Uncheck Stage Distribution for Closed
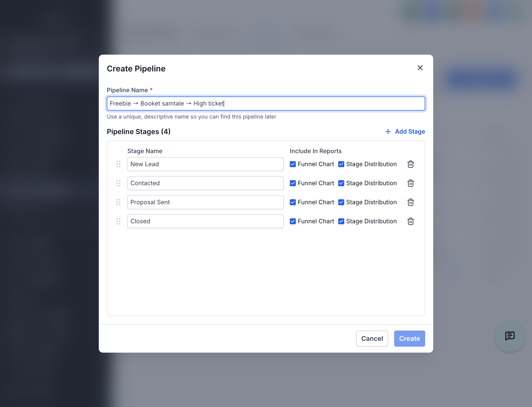This screenshot has width=532, height=407. (341, 221)
